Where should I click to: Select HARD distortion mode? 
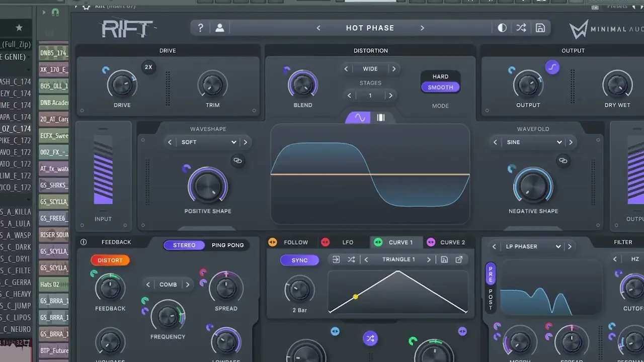(440, 76)
